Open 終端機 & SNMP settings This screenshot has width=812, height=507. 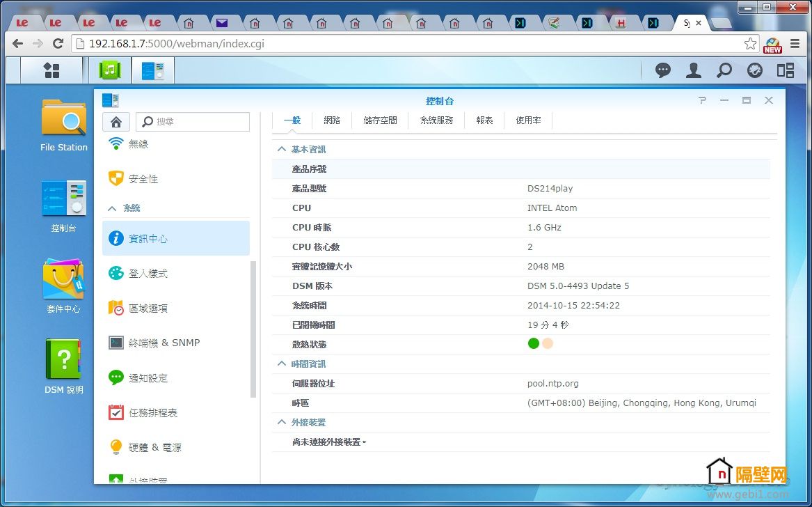[x=175, y=343]
